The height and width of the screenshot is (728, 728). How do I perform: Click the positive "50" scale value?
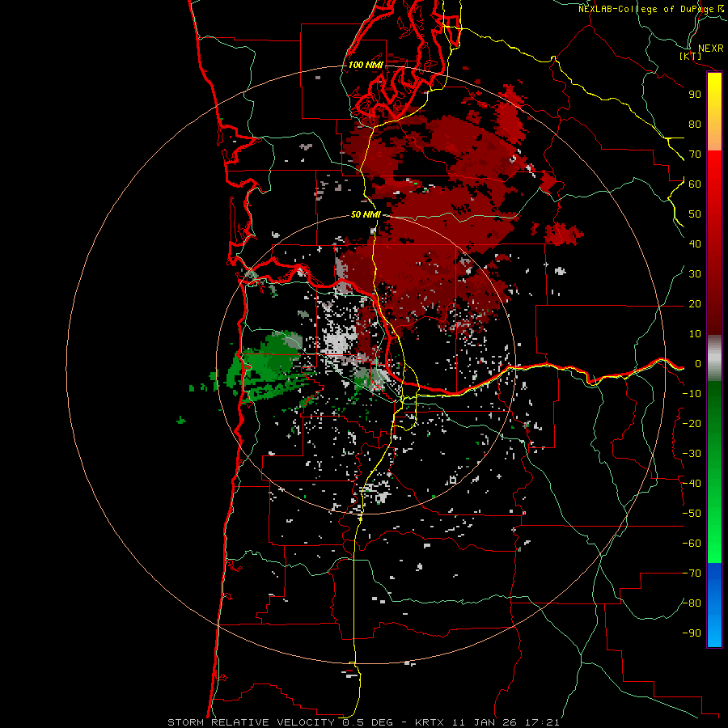(695, 214)
